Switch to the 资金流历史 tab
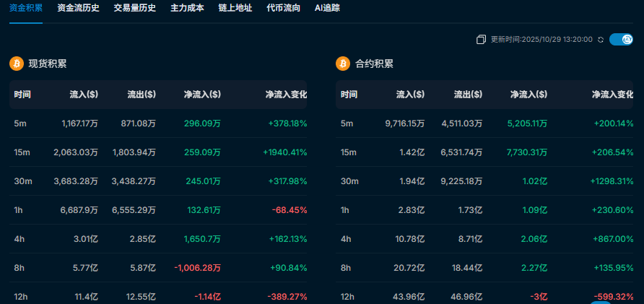The image size is (644, 304). point(78,9)
